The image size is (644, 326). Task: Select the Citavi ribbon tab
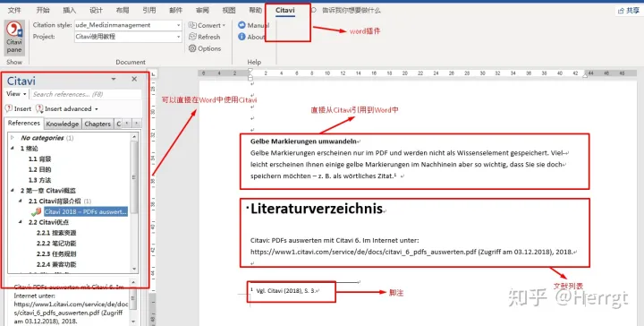(285, 10)
